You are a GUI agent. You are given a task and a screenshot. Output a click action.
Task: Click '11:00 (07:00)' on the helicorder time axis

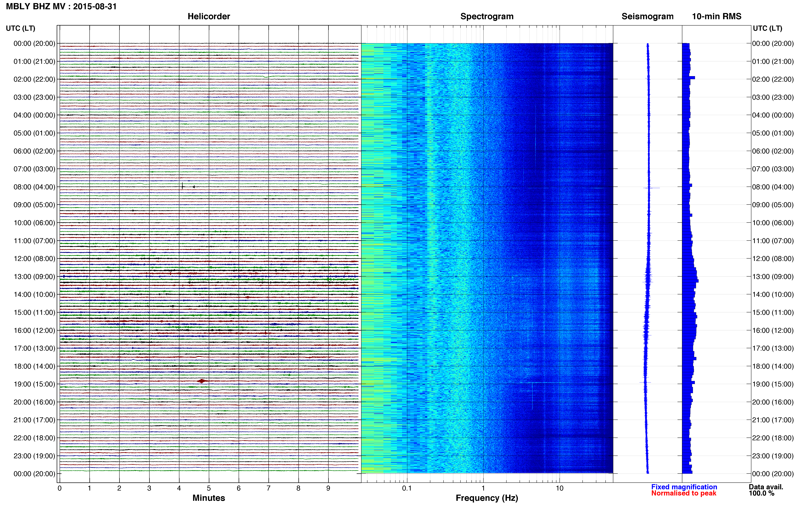pyautogui.click(x=34, y=241)
